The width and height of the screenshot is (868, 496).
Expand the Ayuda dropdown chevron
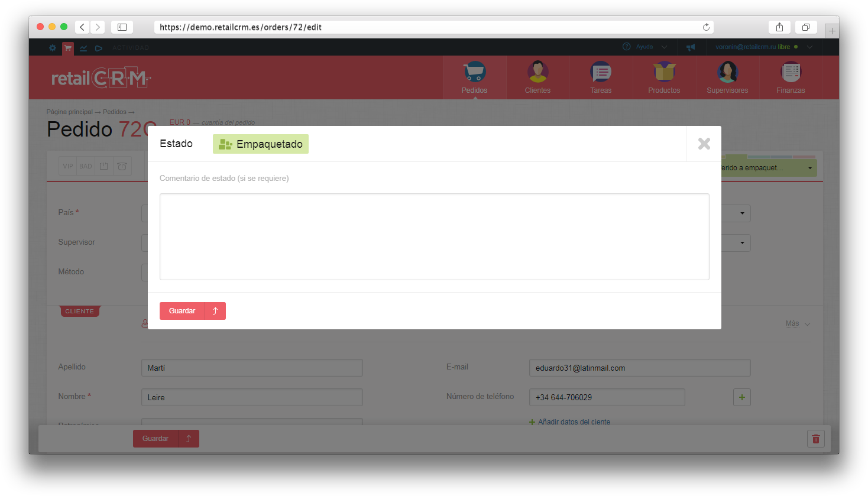[x=664, y=47]
